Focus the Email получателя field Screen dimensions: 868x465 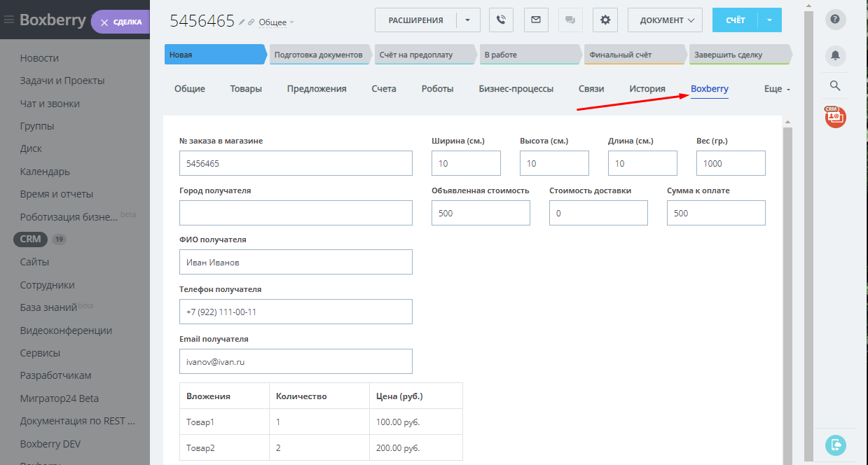(x=296, y=361)
